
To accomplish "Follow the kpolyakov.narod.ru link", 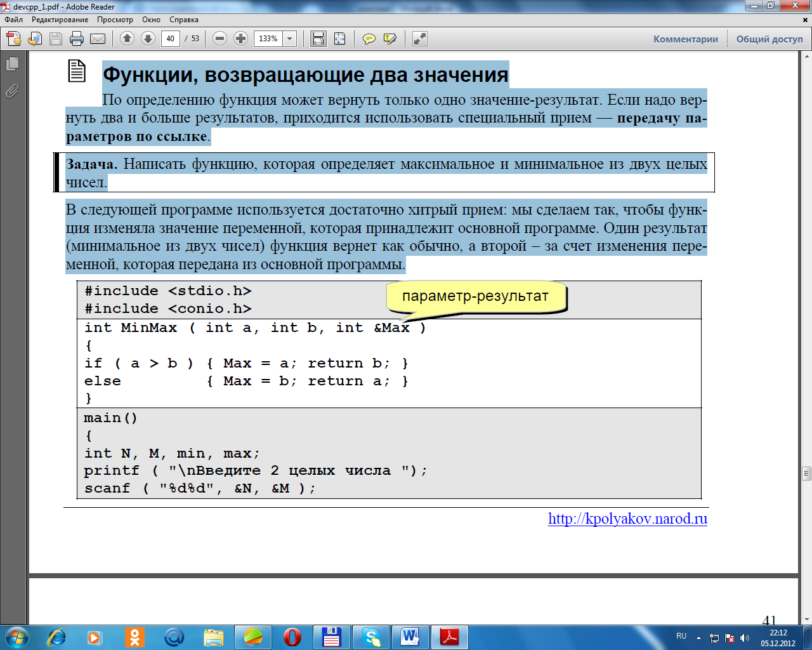I will pos(627,519).
